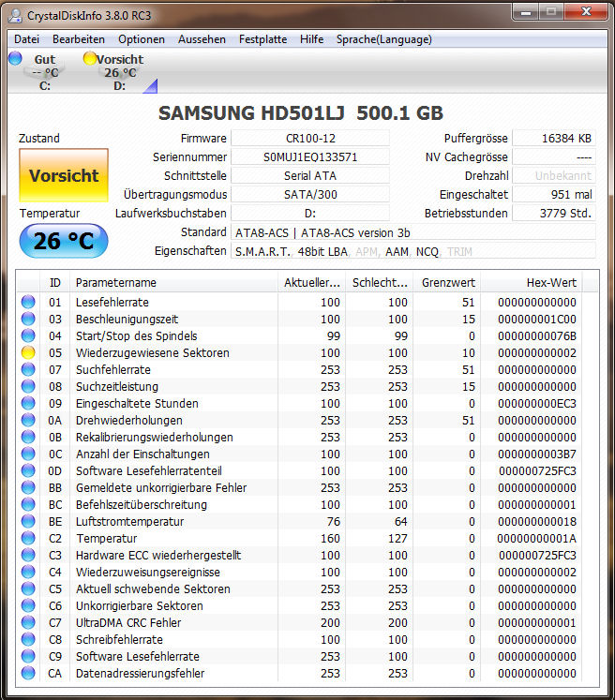The width and height of the screenshot is (615, 700).
Task: Click blue status icon of Wiederzuweisungsereignisse row
Action: point(28,572)
